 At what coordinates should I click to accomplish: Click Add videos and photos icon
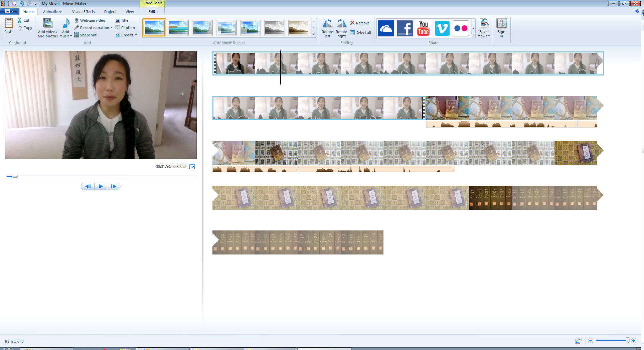[47, 24]
